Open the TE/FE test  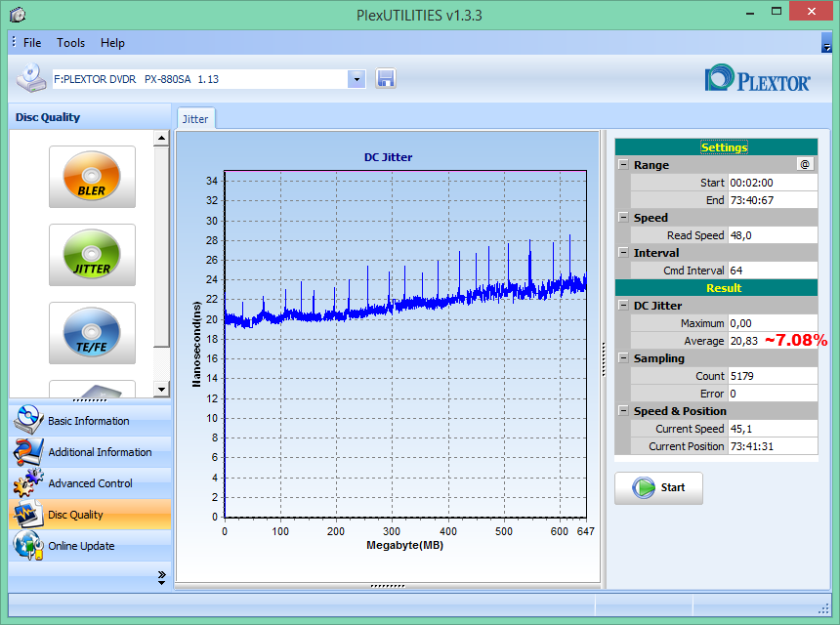point(92,333)
